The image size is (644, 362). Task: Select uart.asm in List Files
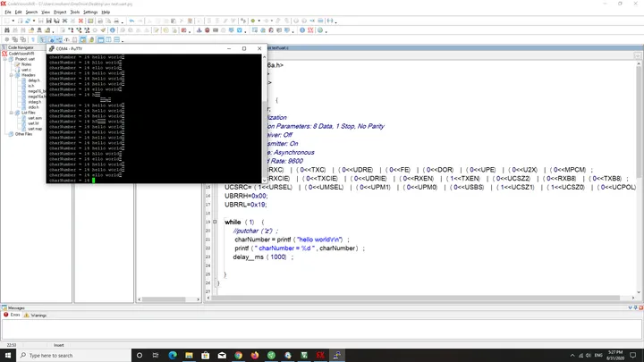pyautogui.click(x=35, y=118)
